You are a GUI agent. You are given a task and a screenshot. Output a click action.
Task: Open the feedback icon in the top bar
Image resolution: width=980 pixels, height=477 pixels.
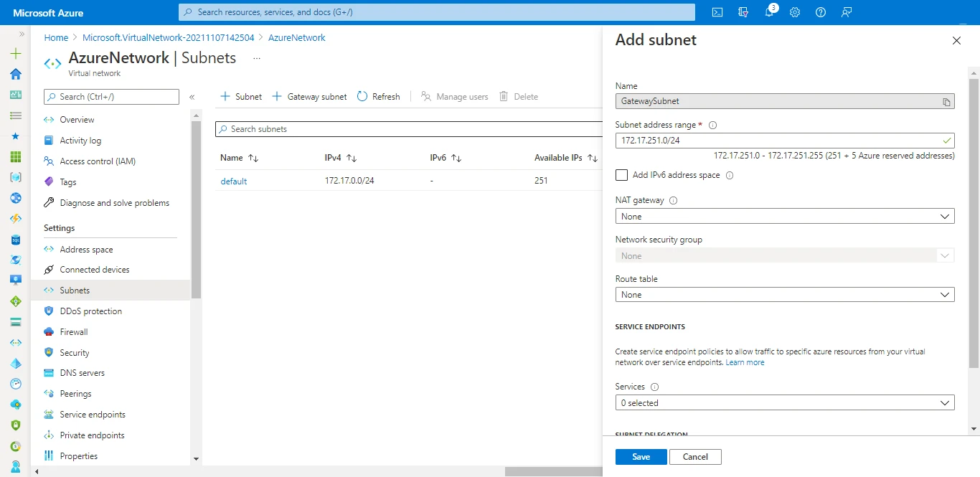(847, 12)
